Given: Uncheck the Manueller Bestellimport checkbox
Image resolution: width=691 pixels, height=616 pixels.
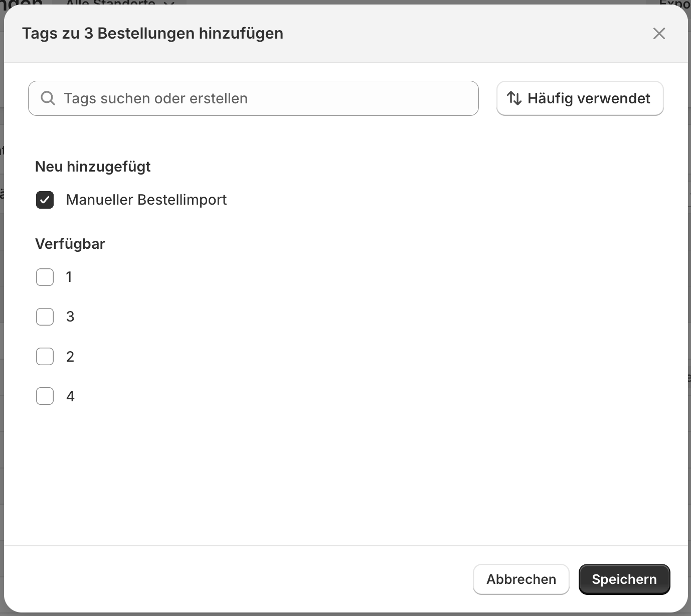Looking at the screenshot, I should pyautogui.click(x=45, y=200).
